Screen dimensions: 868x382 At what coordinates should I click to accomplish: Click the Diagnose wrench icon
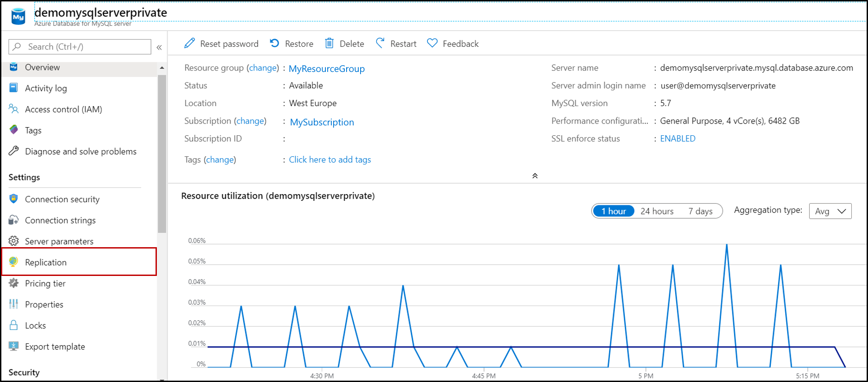pyautogui.click(x=13, y=151)
